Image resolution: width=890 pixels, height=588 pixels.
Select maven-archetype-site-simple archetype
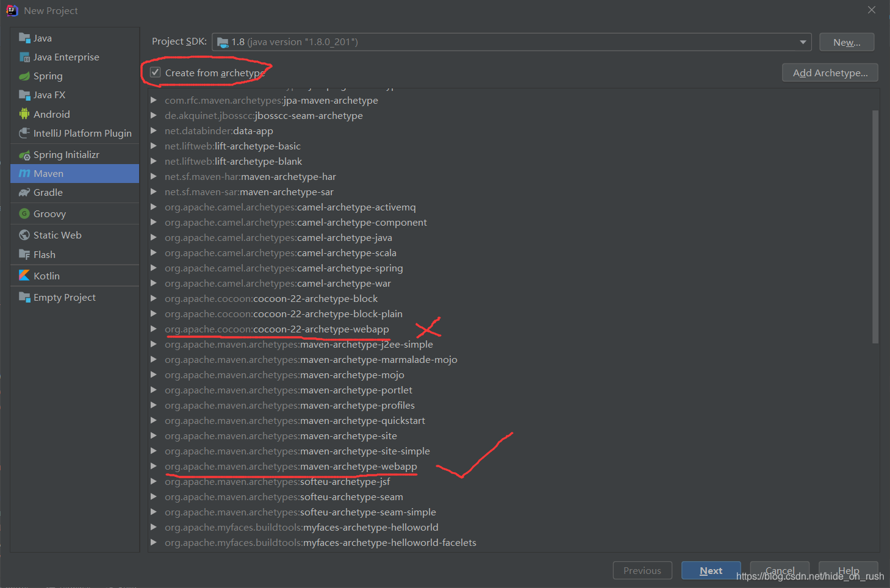point(297,451)
